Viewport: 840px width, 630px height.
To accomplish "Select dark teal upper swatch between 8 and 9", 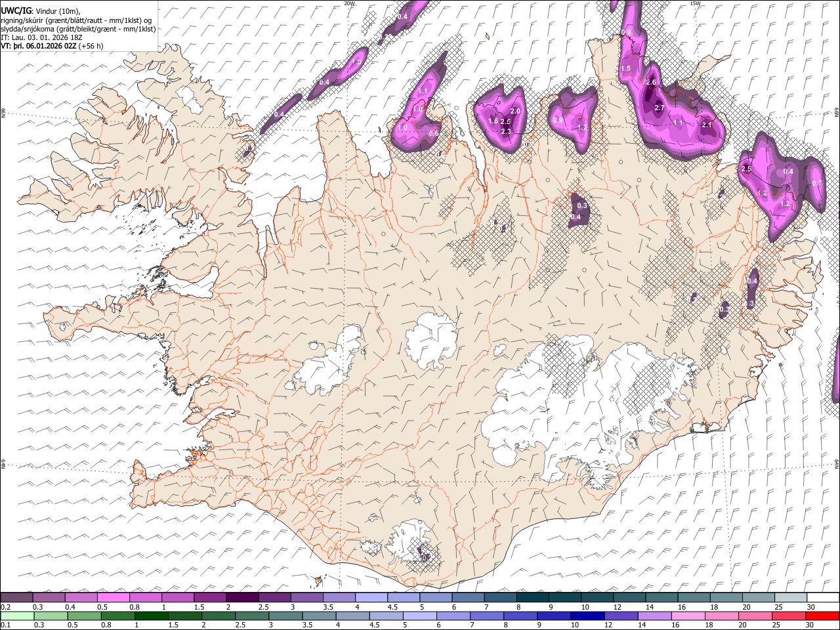I will [533, 597].
